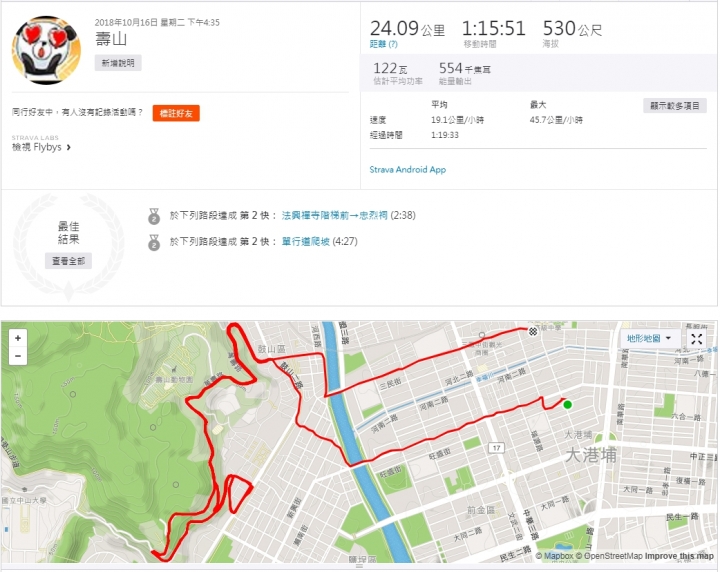Click the 標註好友 orange button
Image resolution: width=720 pixels, height=572 pixels.
[176, 113]
